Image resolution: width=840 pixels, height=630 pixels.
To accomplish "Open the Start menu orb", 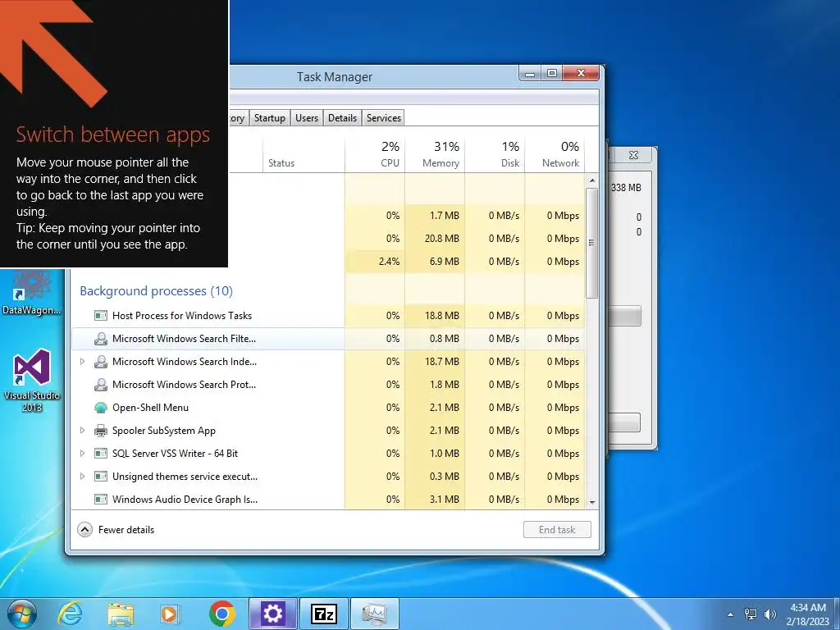I will [x=21, y=614].
